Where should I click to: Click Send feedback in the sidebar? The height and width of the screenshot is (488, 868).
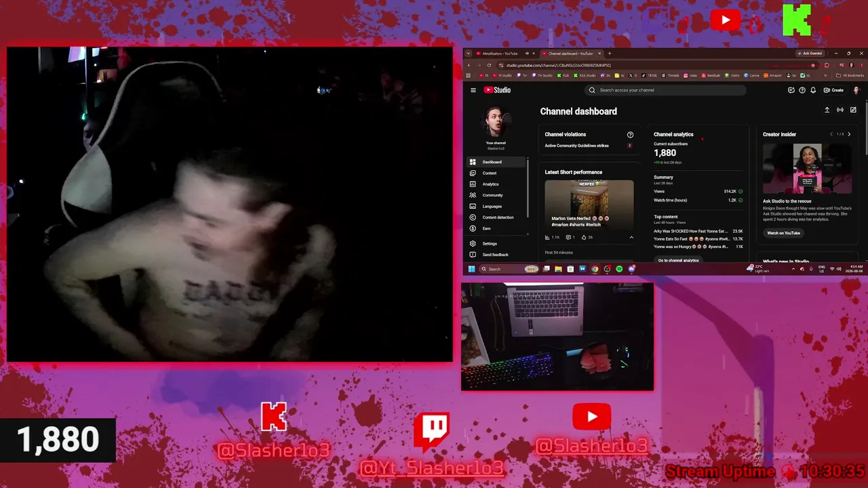click(x=497, y=255)
